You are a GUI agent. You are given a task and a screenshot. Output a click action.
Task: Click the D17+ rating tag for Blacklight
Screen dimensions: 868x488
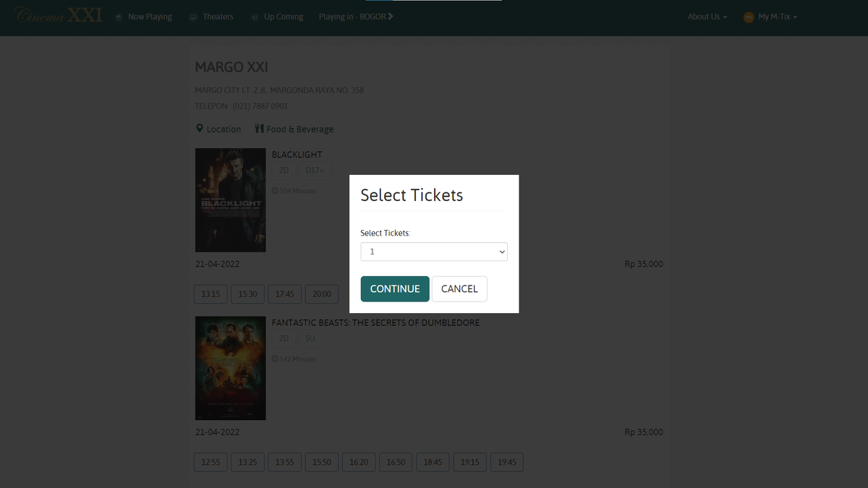[315, 171]
